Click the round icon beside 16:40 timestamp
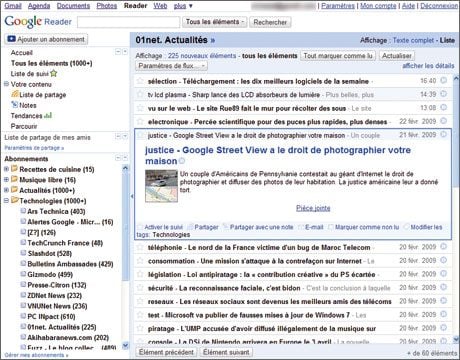460x360 pixels. [x=444, y=80]
